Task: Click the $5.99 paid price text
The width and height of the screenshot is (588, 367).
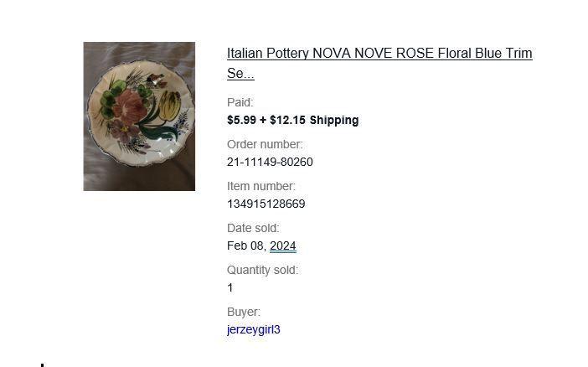Action: point(241,120)
